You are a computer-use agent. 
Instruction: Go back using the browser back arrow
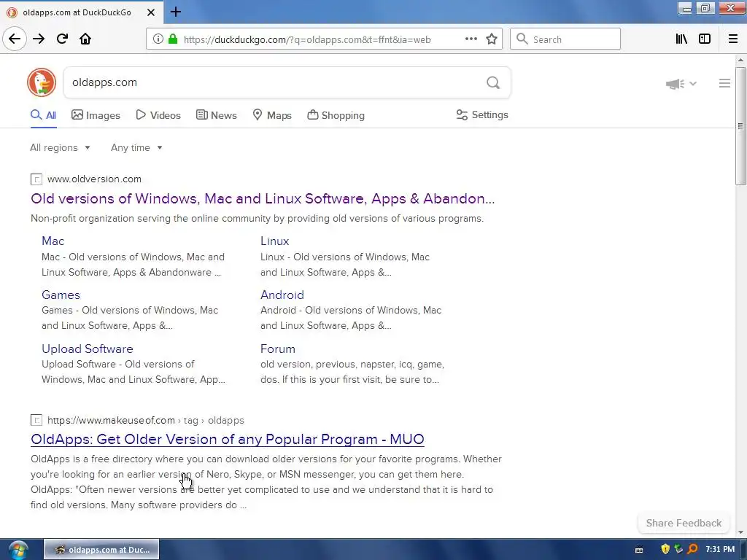[x=15, y=39]
